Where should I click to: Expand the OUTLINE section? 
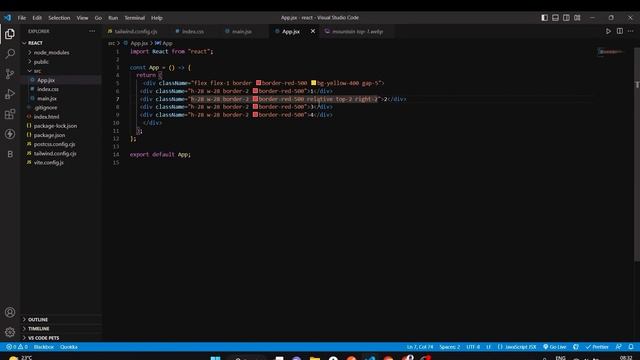click(x=38, y=320)
